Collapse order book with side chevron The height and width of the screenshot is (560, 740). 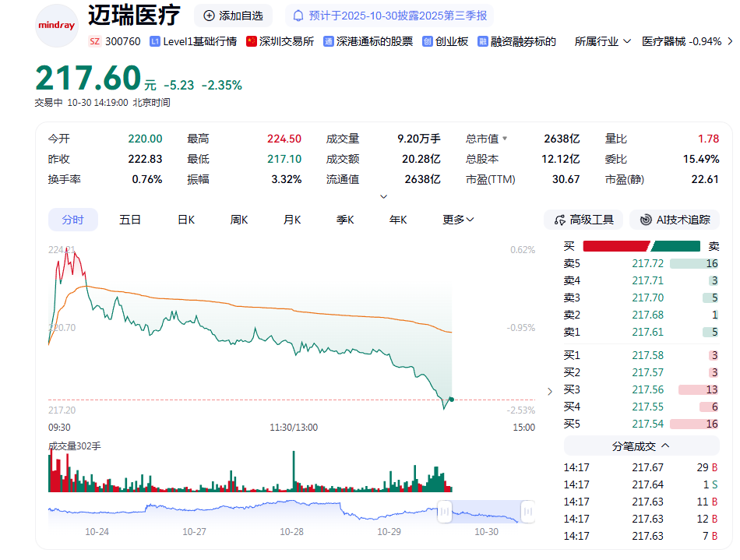point(550,391)
